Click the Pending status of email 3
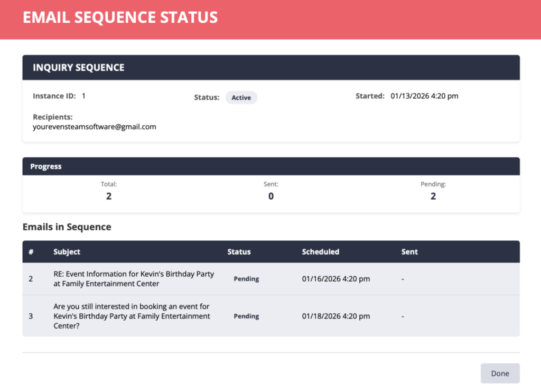This screenshot has height=392, width=541. 246,316
